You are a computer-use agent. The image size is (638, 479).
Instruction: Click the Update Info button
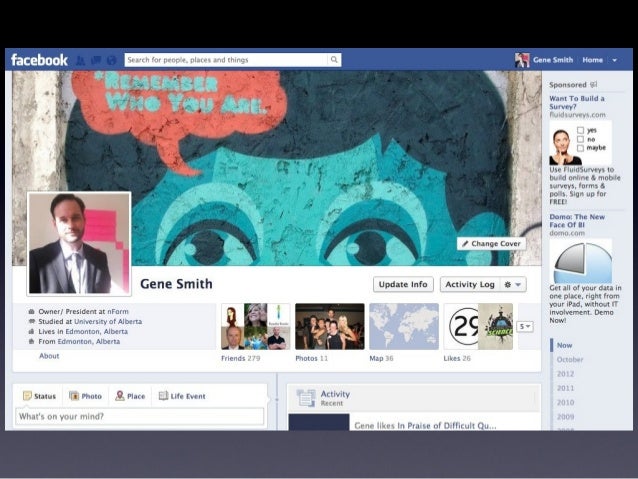(403, 284)
